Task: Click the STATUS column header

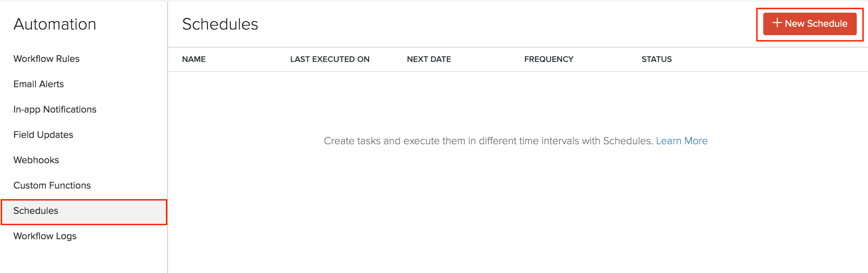Action: click(x=656, y=59)
